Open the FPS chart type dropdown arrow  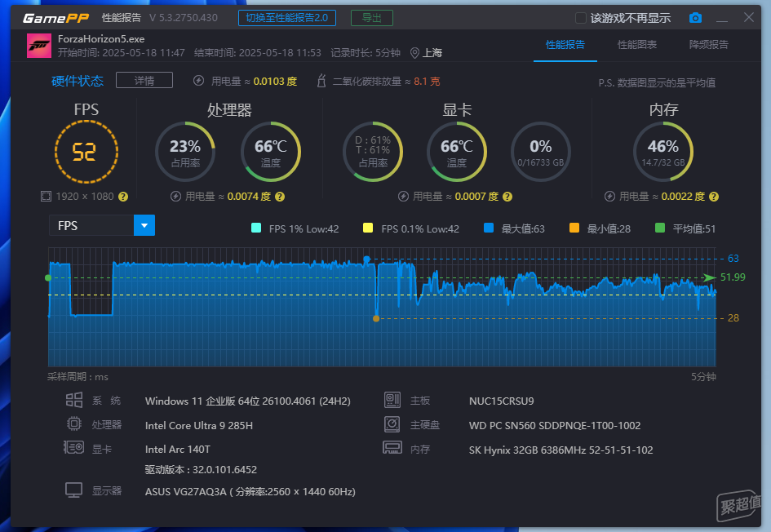[144, 226]
